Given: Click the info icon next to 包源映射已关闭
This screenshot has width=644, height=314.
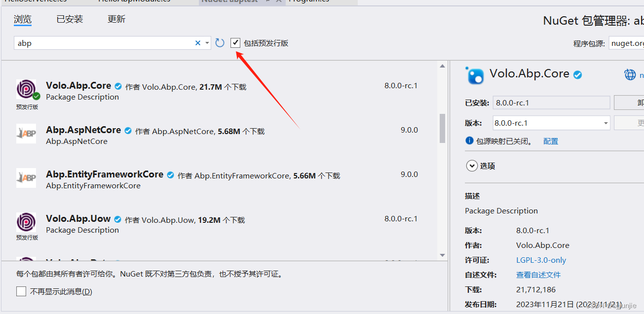Looking at the screenshot, I should (x=469, y=140).
